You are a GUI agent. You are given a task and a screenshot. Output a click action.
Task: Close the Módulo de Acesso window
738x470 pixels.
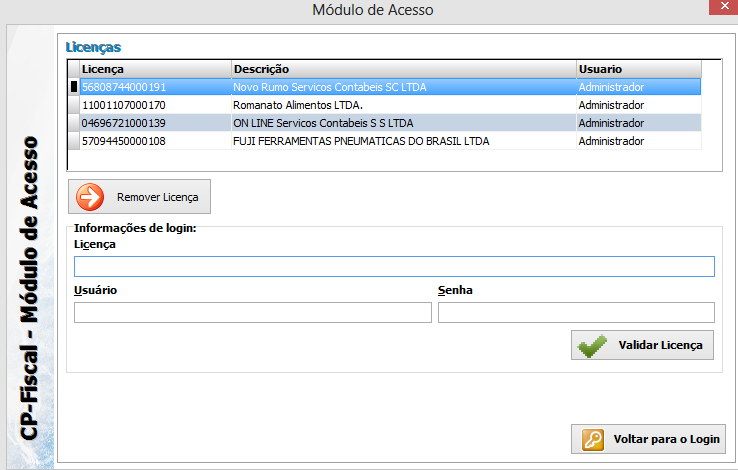[724, 7]
